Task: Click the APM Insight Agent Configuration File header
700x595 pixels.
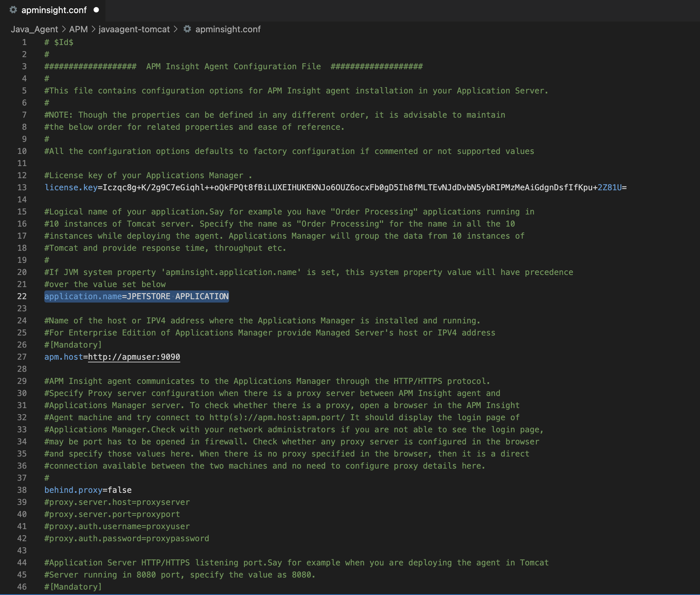Action: click(x=233, y=67)
